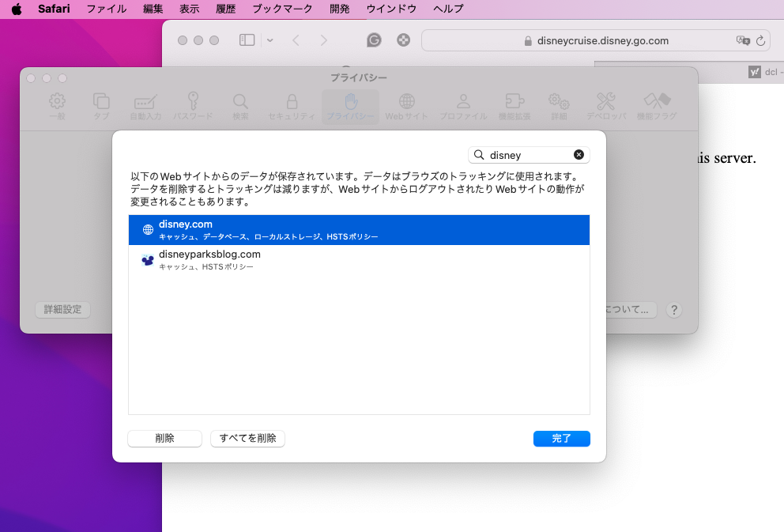Click the すべてを削除 button
Image resolution: width=784 pixels, height=532 pixels.
[247, 438]
